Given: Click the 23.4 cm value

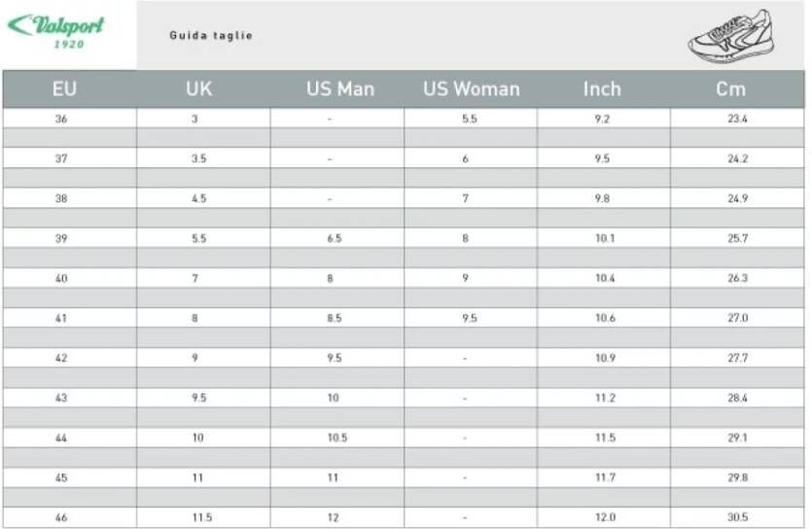Looking at the screenshot, I should pos(737,119).
